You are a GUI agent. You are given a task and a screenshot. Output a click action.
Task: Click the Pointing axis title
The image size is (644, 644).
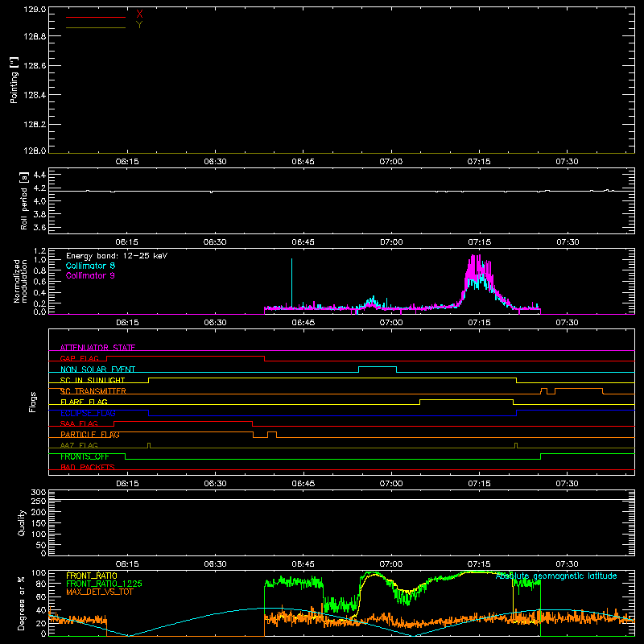pos(14,80)
